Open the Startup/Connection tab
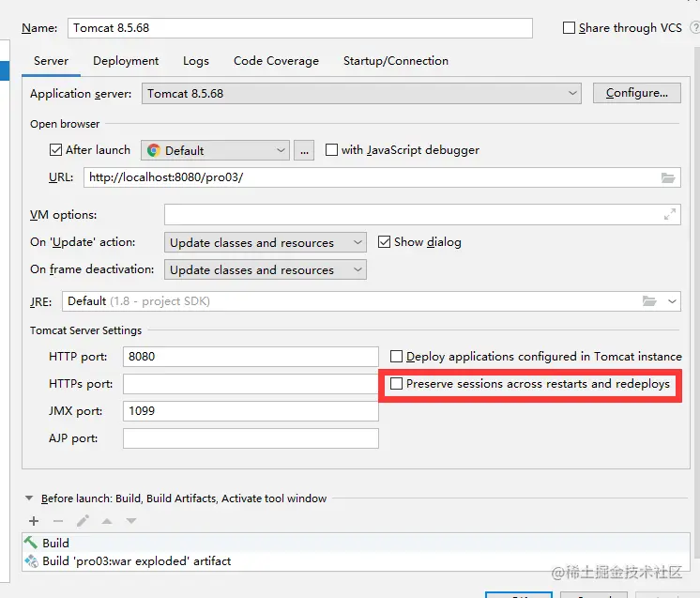 pos(396,61)
